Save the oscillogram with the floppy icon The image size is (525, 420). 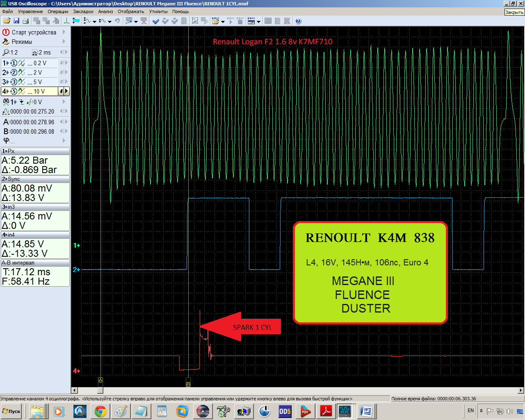pyautogui.click(x=16, y=21)
